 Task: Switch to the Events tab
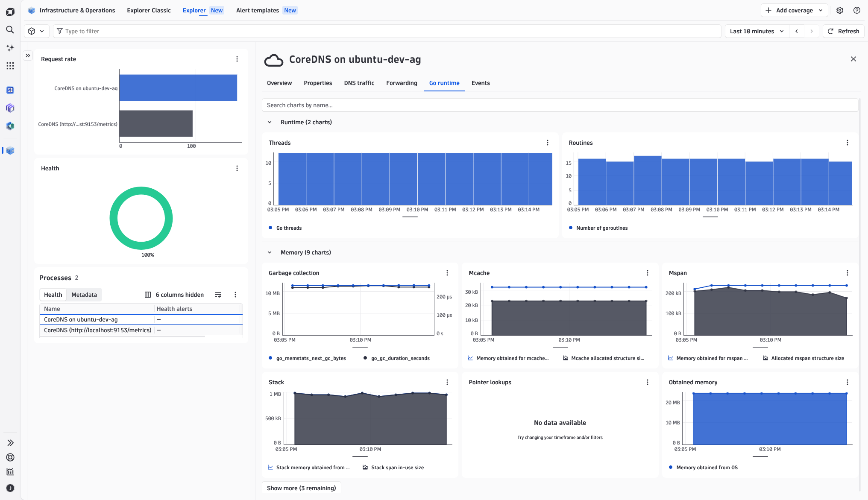coord(481,83)
